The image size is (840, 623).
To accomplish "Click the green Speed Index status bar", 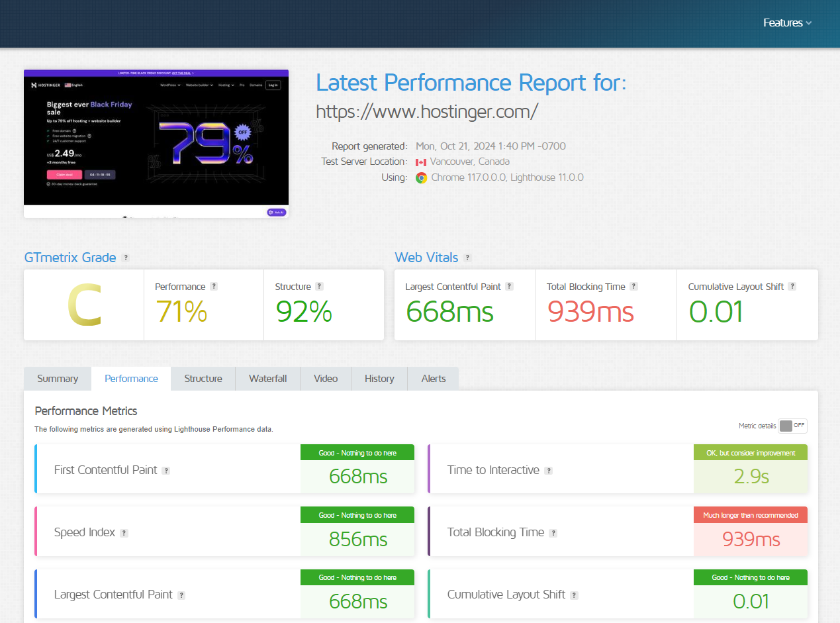I will (357, 514).
